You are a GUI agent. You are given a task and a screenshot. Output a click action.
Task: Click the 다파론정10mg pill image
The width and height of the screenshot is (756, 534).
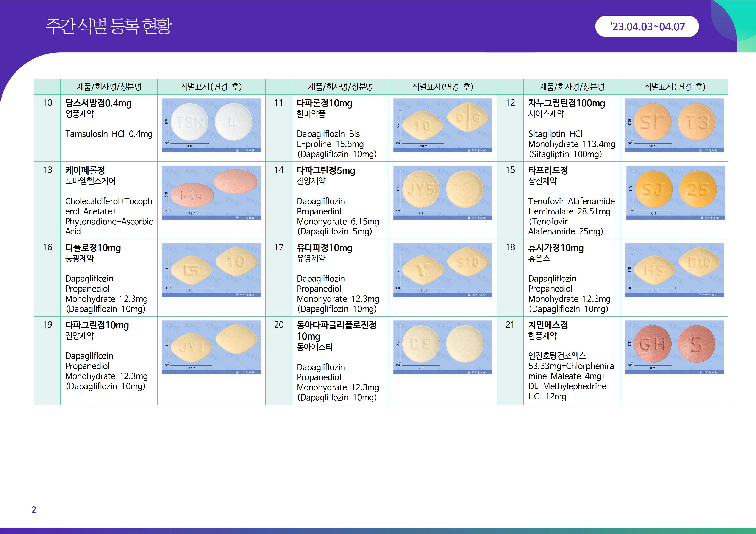(x=442, y=125)
